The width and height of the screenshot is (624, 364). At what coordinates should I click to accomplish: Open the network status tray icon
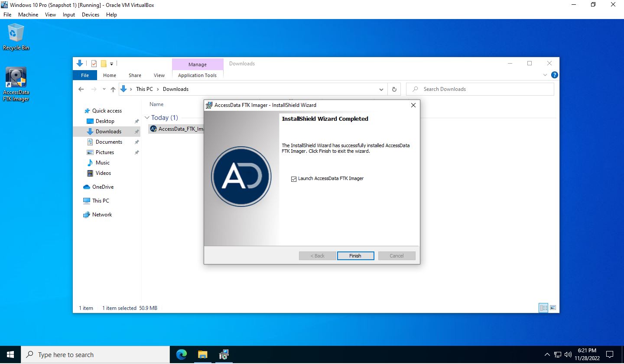[558, 355]
